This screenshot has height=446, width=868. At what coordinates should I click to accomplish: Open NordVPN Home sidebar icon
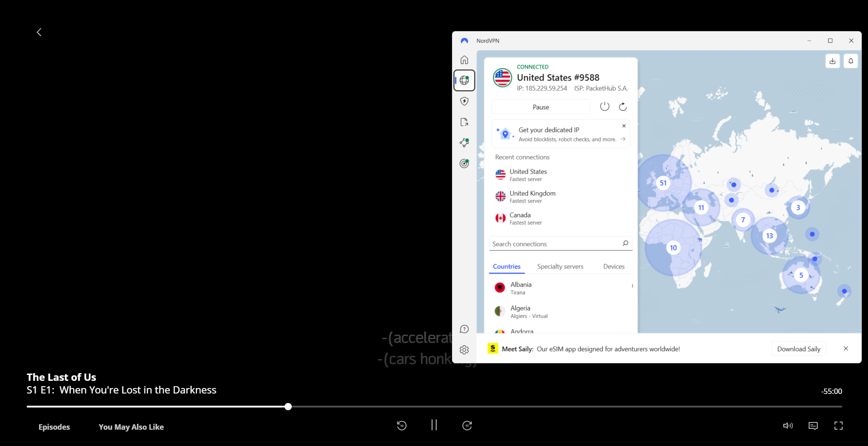pyautogui.click(x=464, y=60)
